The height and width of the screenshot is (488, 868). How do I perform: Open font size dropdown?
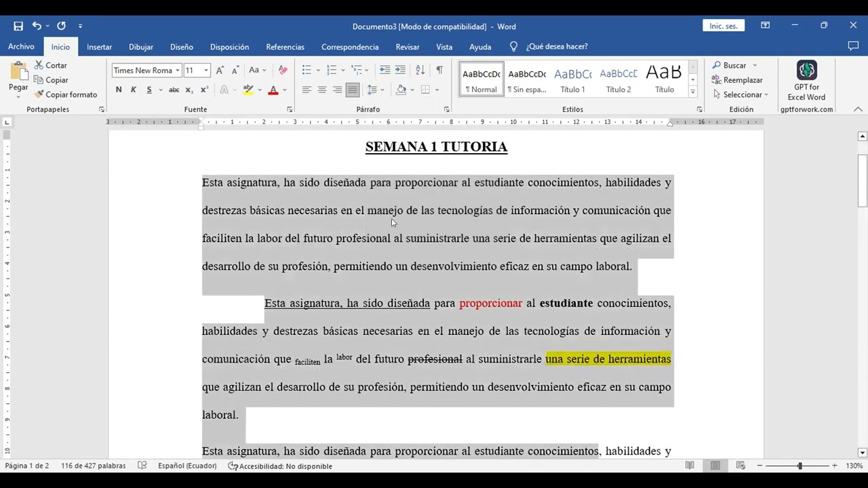(206, 70)
